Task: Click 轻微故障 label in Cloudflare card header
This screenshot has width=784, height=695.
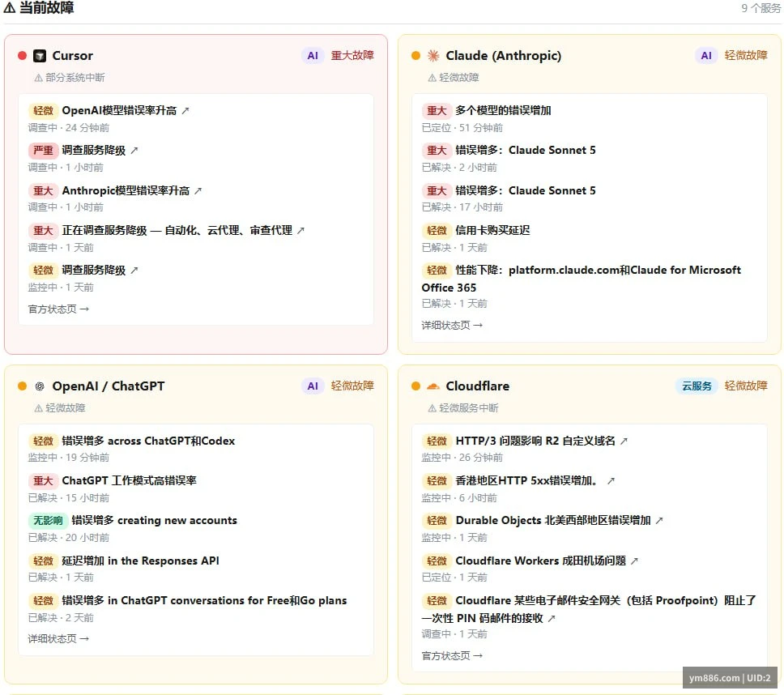Action: coord(746,386)
